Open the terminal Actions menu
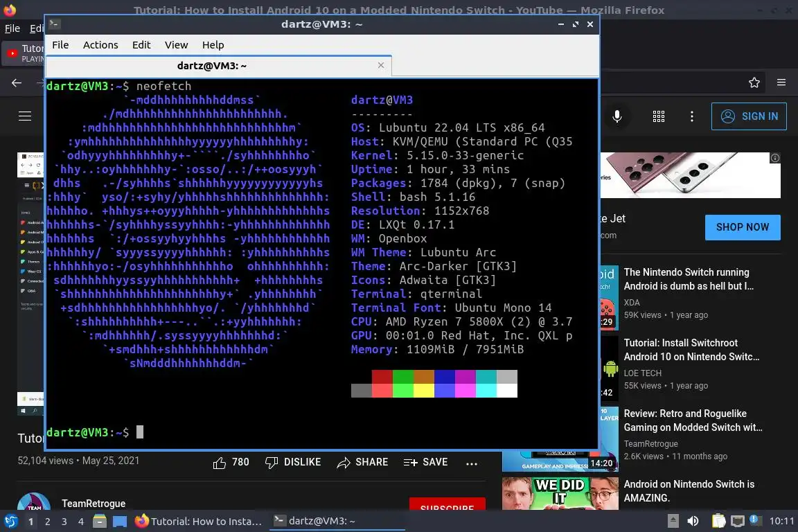The image size is (798, 532). point(100,45)
